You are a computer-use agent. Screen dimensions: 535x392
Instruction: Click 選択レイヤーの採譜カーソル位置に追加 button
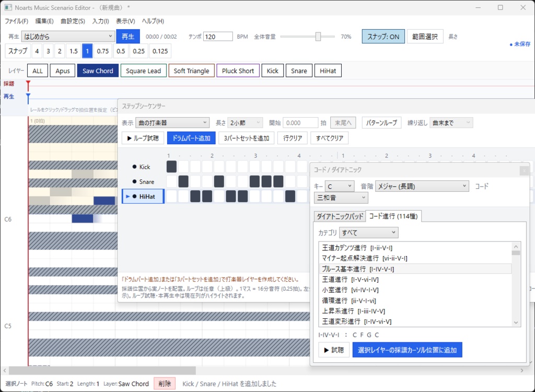[407, 350]
